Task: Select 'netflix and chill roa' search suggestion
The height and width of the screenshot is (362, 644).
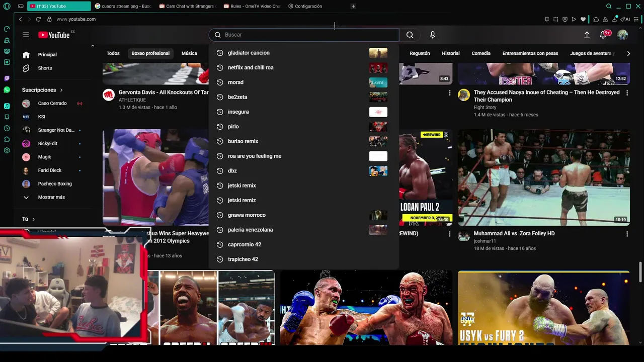Action: click(303, 67)
